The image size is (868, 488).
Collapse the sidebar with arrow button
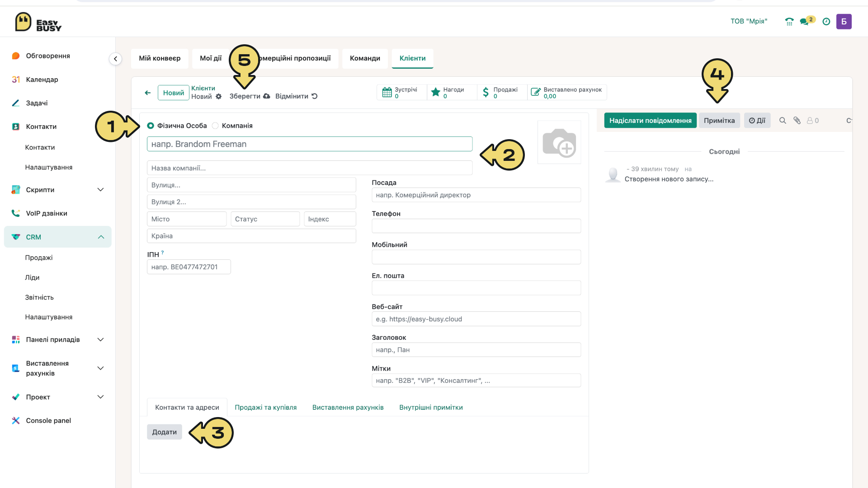coord(115,59)
